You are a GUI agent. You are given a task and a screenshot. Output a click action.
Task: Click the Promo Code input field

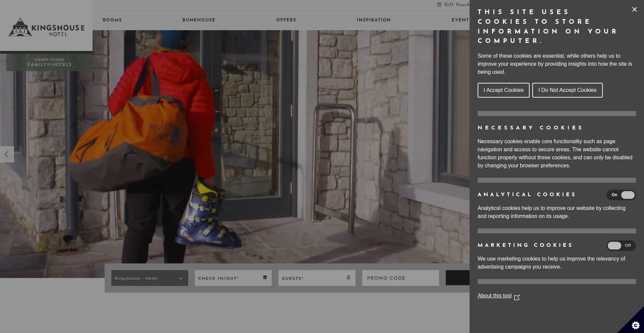pyautogui.click(x=400, y=278)
